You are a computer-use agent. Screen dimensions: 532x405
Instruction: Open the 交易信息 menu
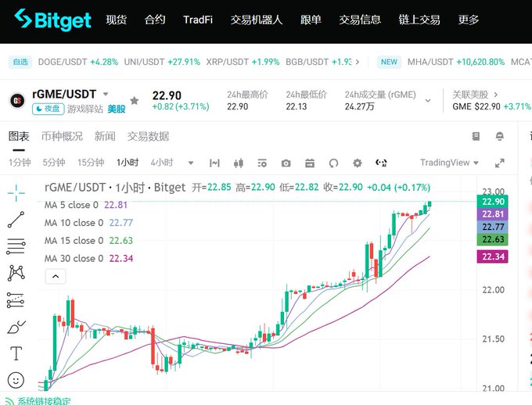click(x=360, y=20)
